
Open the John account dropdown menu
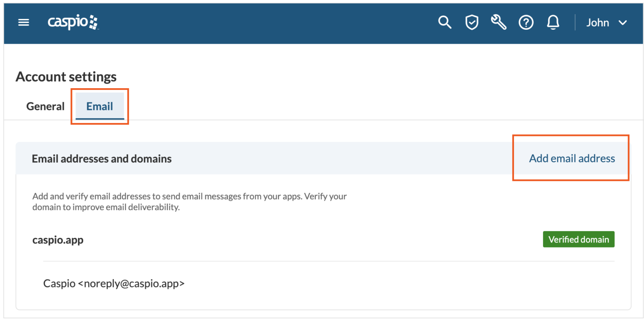(597, 23)
